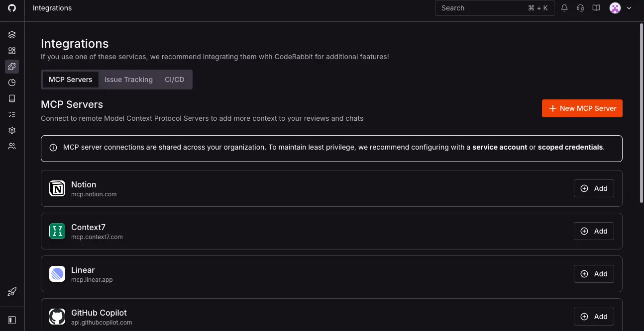Click the organization members icon in sidebar
Image resolution: width=644 pixels, height=331 pixels.
[12, 146]
